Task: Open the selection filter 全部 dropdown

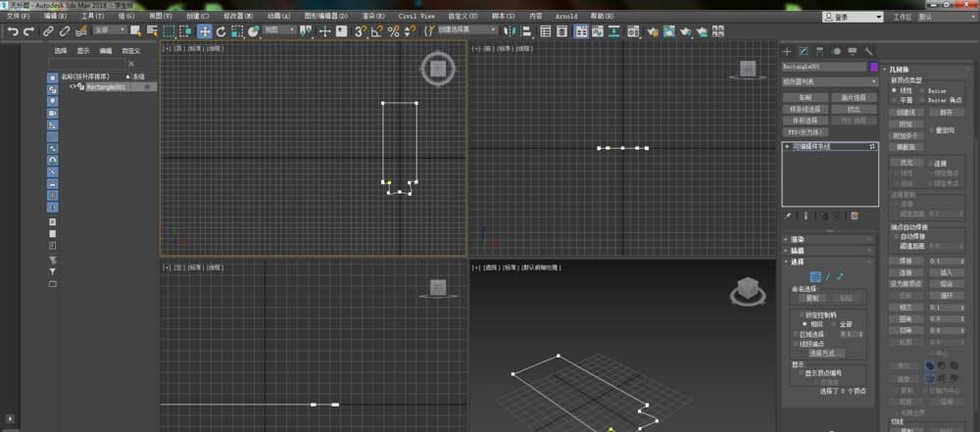Action: (110, 30)
